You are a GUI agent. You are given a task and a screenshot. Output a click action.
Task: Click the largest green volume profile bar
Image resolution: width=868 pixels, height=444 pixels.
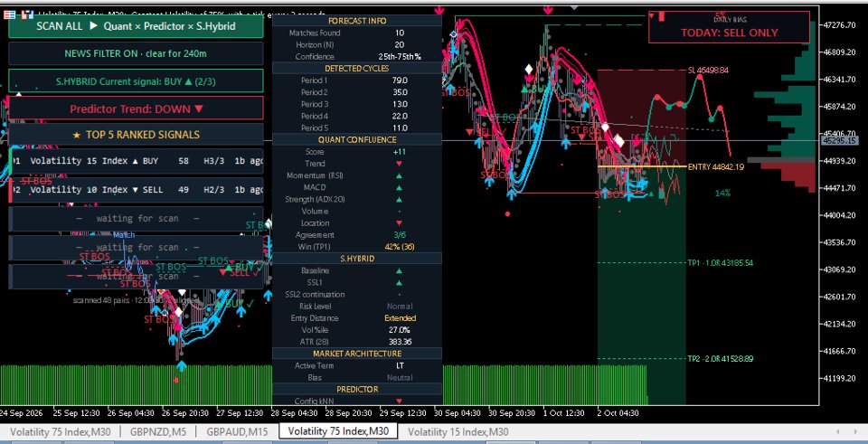click(x=785, y=96)
